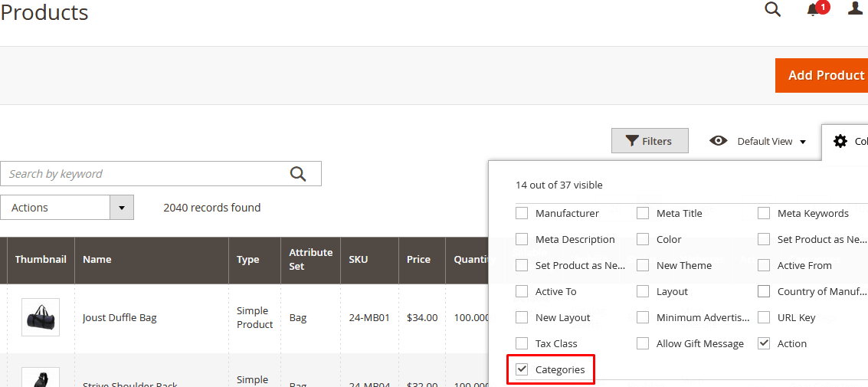Viewport: 868px width, 387px height.
Task: Click the keyword search magnifier icon
Action: [298, 174]
